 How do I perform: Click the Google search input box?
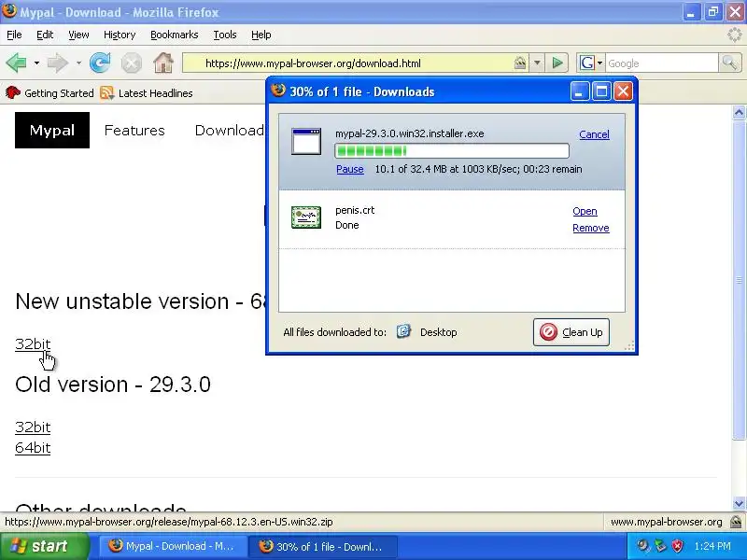coord(662,63)
